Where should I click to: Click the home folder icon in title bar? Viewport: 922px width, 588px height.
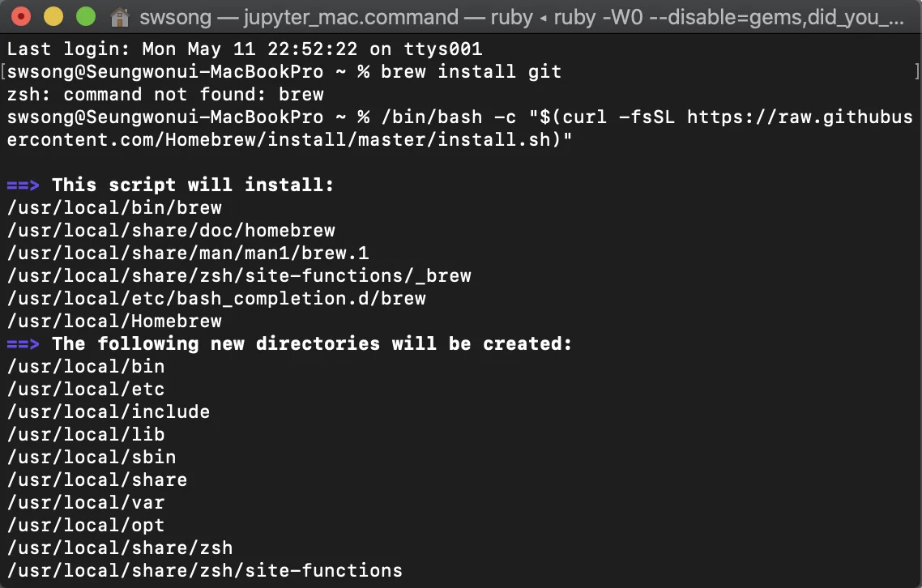[119, 17]
